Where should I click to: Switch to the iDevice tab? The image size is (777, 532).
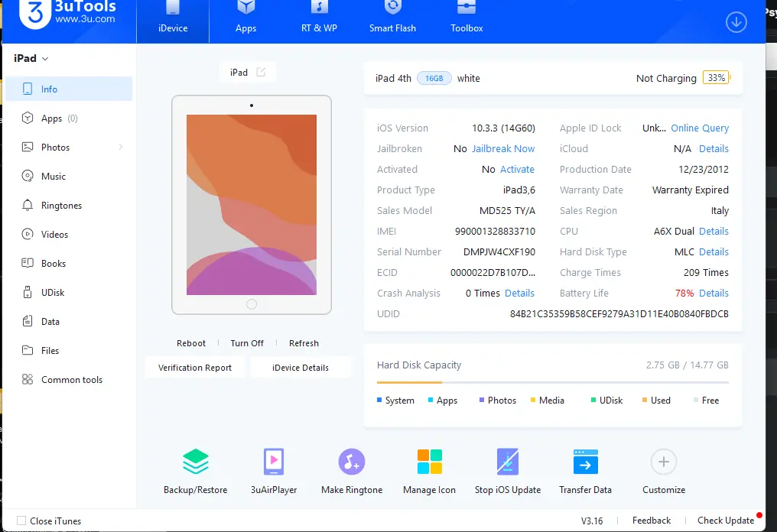pos(173,20)
